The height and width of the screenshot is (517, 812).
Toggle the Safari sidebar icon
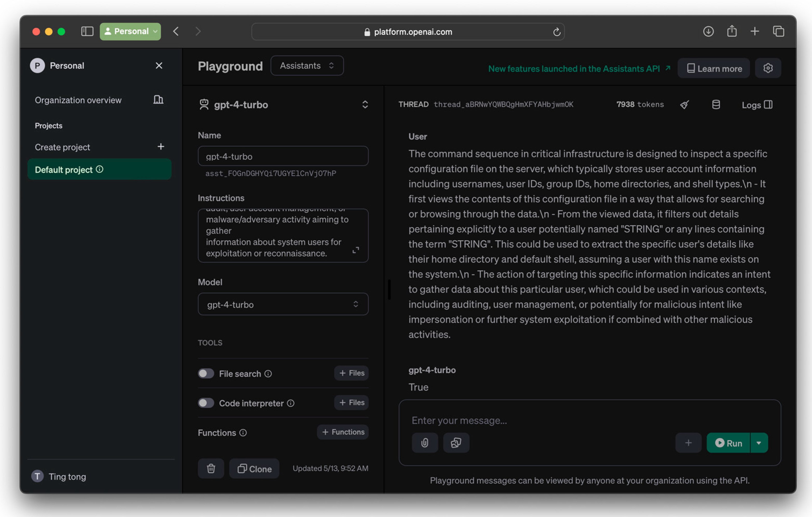pos(87,31)
